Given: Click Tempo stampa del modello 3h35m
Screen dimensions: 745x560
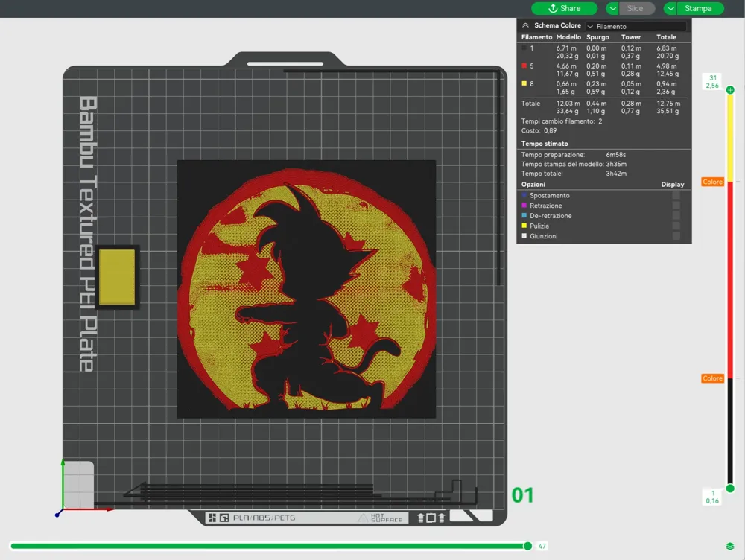Looking at the screenshot, I should point(616,164).
